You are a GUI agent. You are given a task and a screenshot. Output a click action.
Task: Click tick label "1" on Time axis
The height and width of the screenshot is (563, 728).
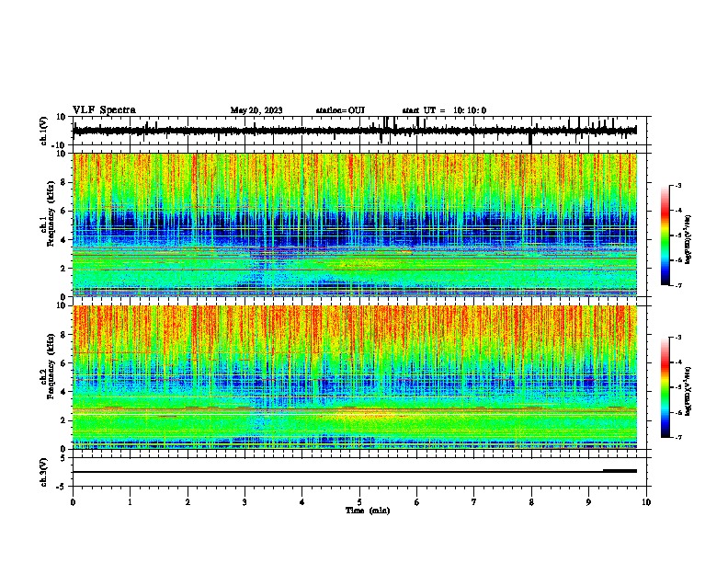click(130, 502)
